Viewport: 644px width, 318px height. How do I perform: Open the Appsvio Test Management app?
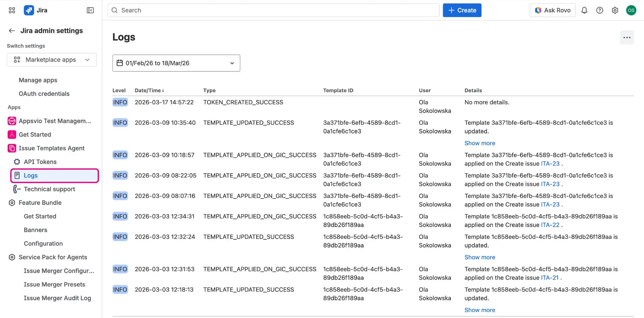pyautogui.click(x=55, y=121)
